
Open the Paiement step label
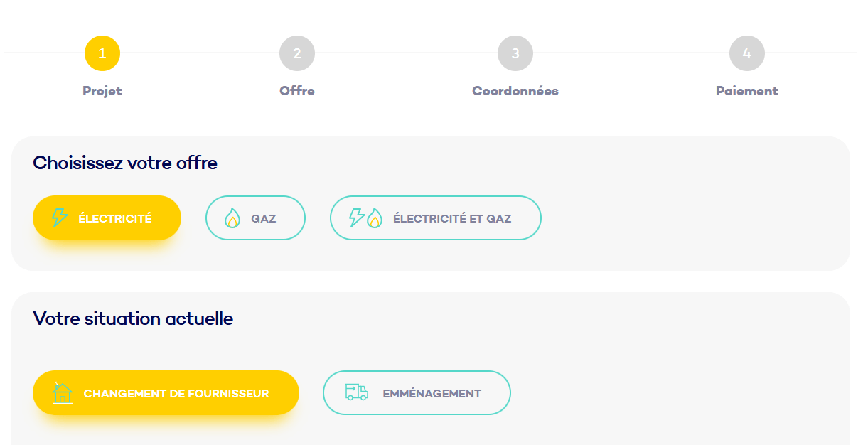pos(747,91)
